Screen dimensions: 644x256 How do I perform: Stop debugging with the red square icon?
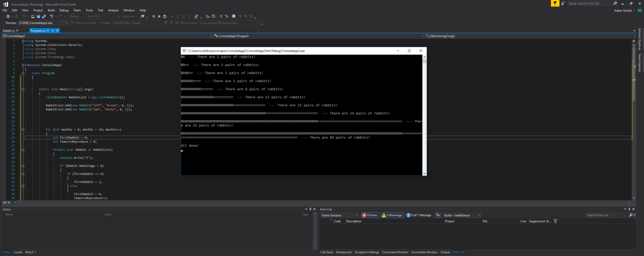pyautogui.click(x=159, y=16)
